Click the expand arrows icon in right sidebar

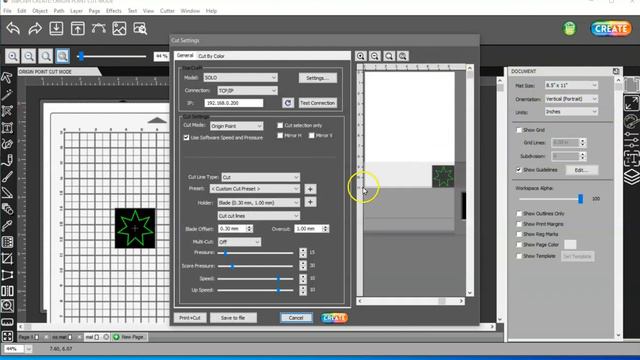click(631, 103)
